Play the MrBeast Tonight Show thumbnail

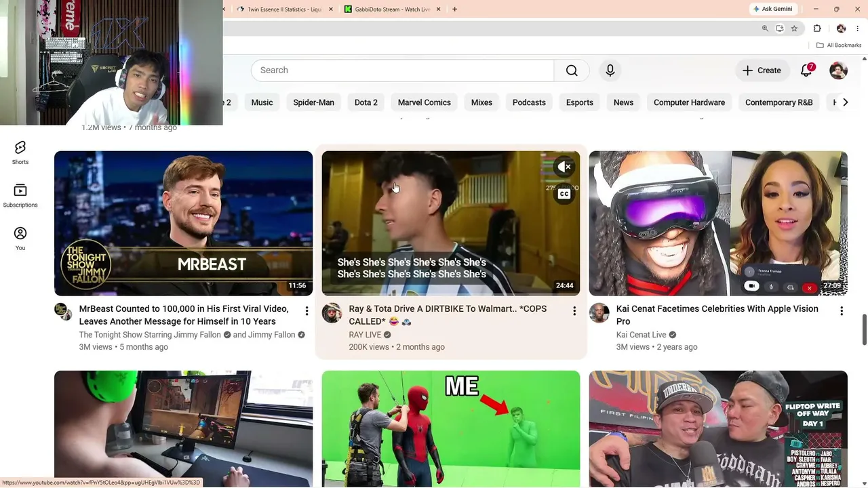click(x=184, y=223)
